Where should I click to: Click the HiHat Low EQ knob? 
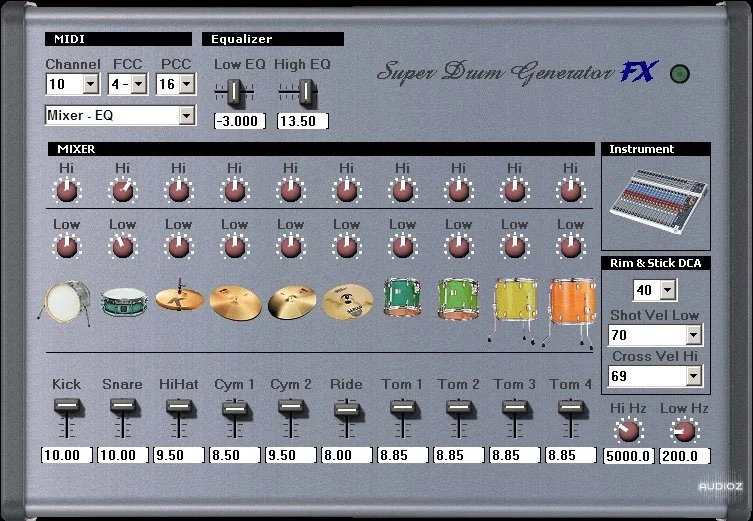click(179, 247)
